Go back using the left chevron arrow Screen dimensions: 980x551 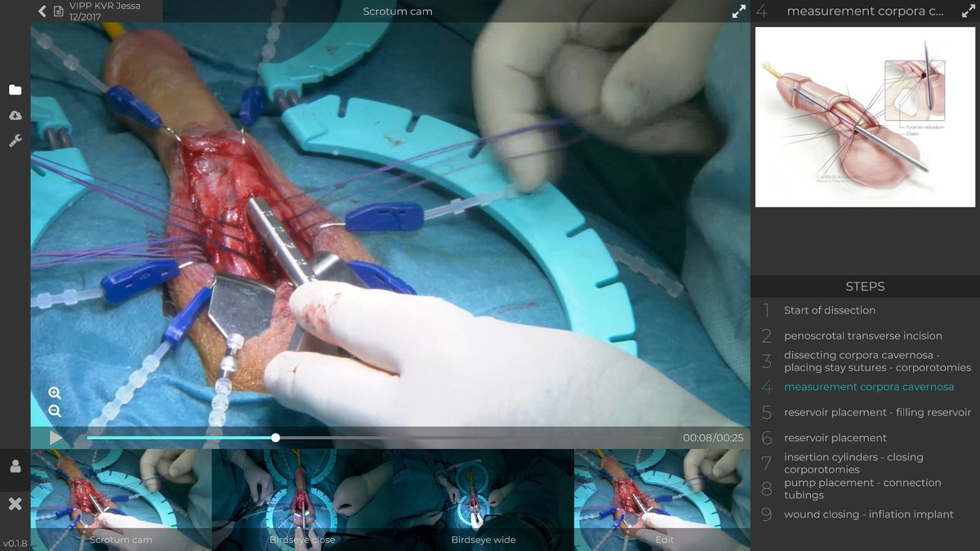[x=42, y=11]
